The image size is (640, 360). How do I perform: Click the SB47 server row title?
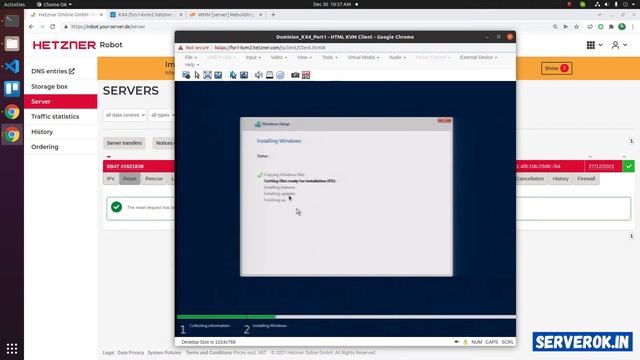(x=125, y=167)
